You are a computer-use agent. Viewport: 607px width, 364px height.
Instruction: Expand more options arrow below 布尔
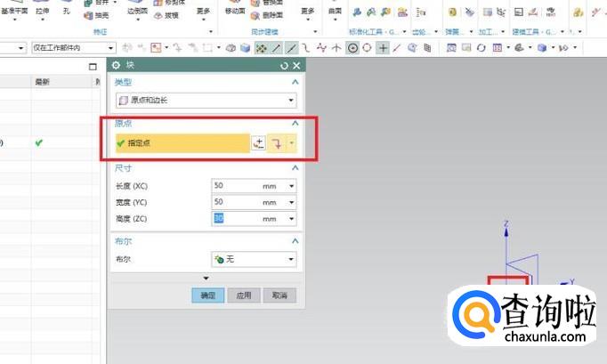coord(206,278)
